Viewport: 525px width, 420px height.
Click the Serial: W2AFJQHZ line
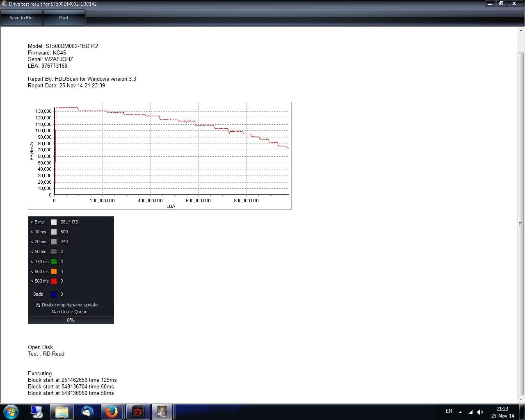50,59
